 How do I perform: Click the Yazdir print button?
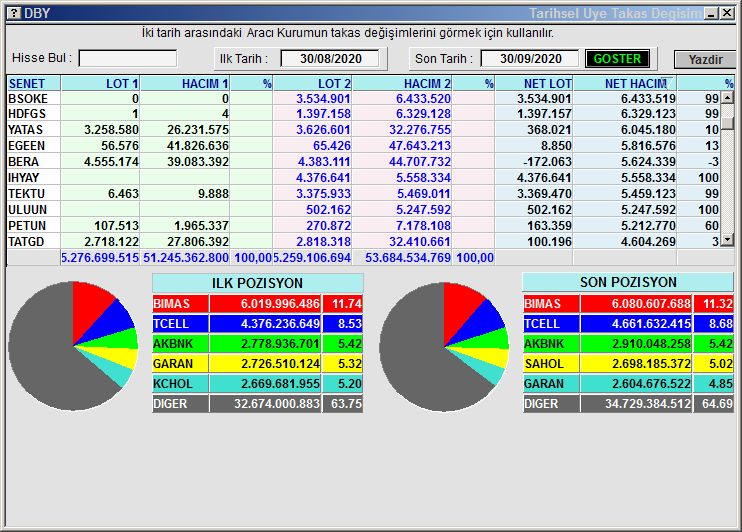tap(705, 60)
